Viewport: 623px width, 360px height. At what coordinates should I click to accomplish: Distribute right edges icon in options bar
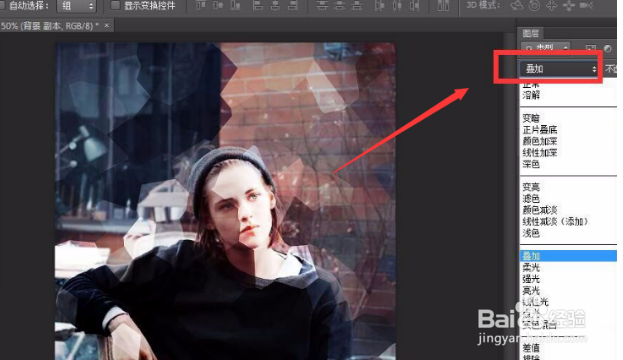point(414,6)
